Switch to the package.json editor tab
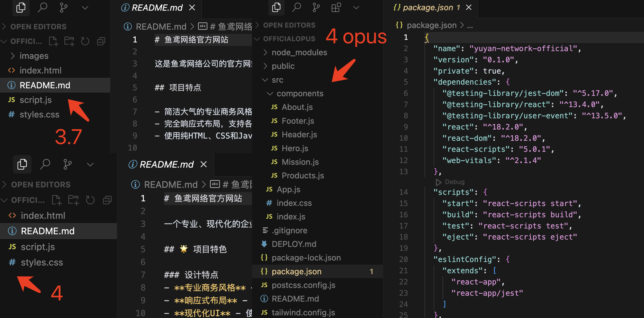Viewport: 644px width, 318px height. [427, 7]
